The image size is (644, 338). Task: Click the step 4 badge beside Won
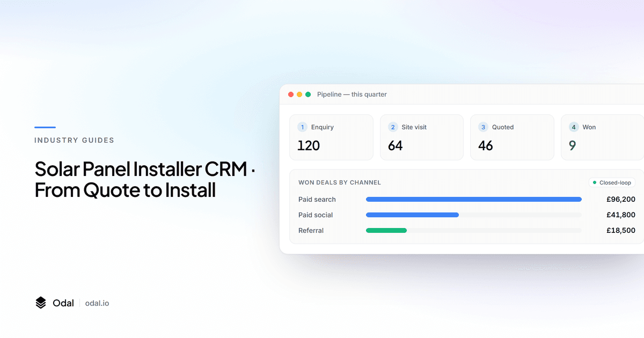pyautogui.click(x=574, y=127)
